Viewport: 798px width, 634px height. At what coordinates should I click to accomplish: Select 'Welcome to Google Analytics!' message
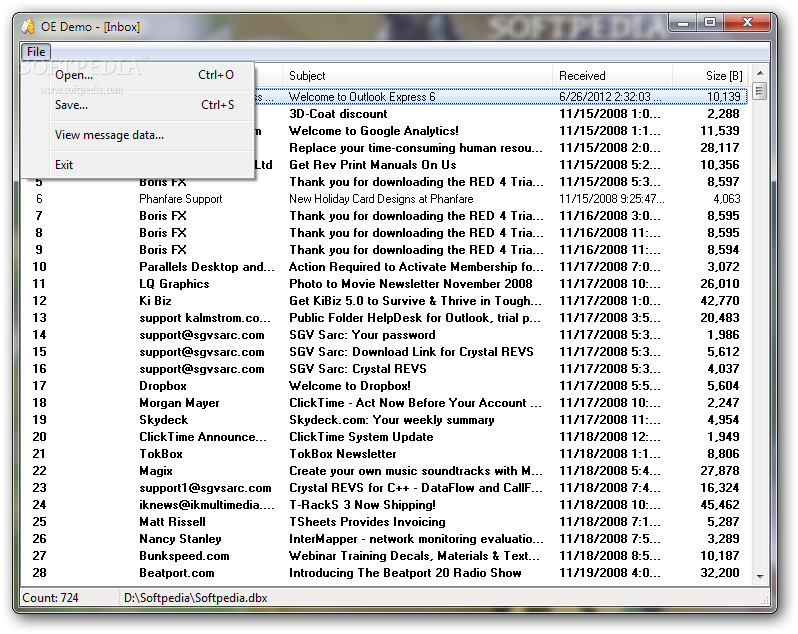374,131
